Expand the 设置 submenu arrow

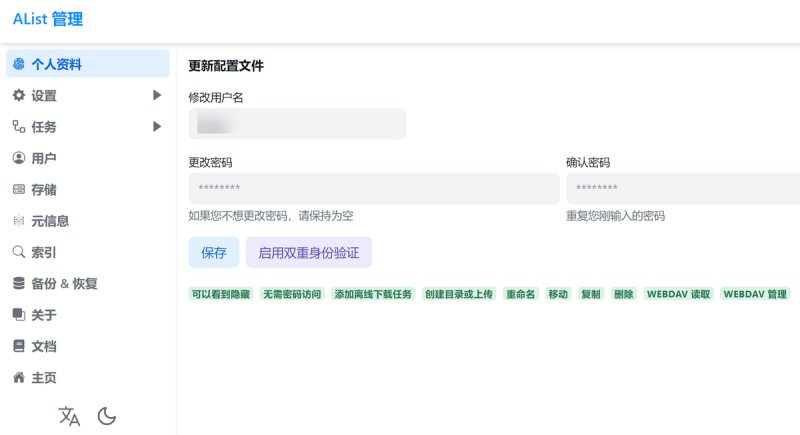click(x=157, y=95)
